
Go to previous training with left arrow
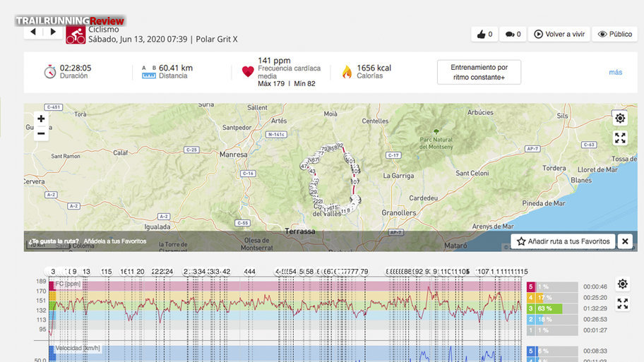coord(33,32)
